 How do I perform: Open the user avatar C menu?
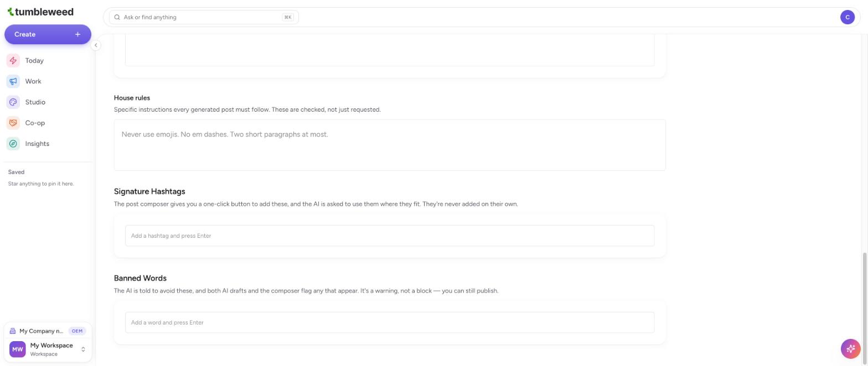(847, 17)
